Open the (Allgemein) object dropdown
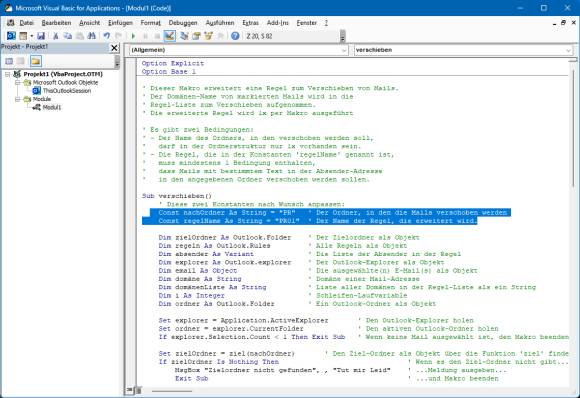The width and height of the screenshot is (580, 398). coord(239,50)
